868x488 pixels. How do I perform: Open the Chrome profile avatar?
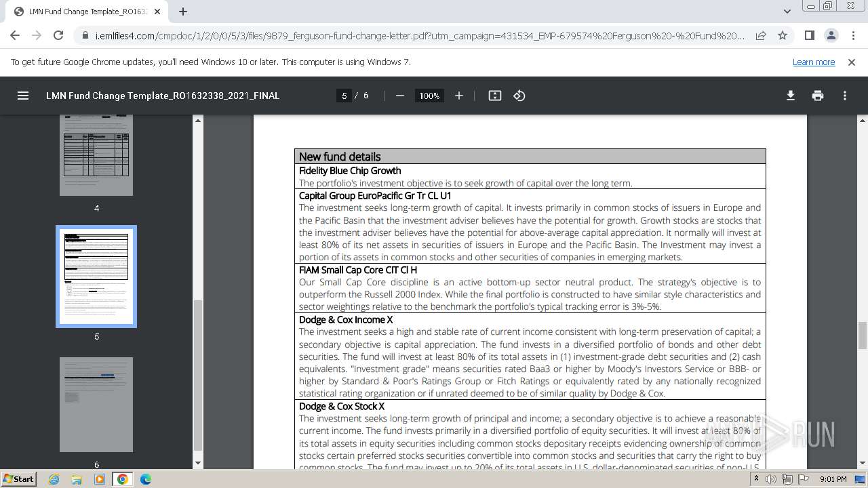[831, 35]
